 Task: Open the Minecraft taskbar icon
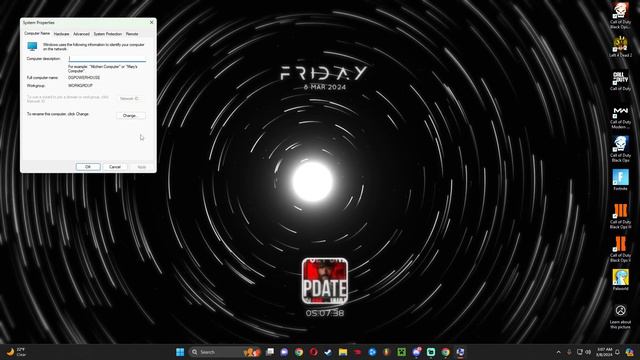click(402, 352)
